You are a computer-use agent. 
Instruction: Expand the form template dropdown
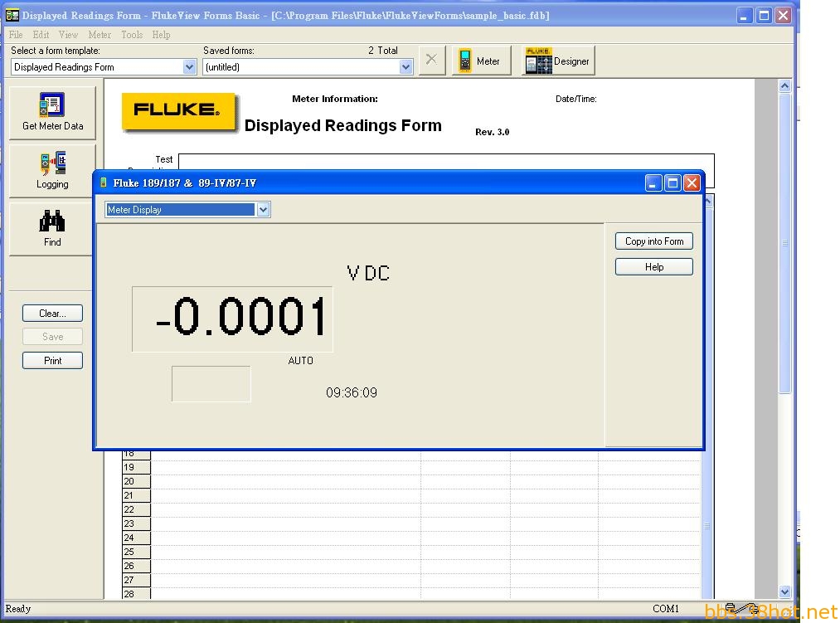(189, 67)
